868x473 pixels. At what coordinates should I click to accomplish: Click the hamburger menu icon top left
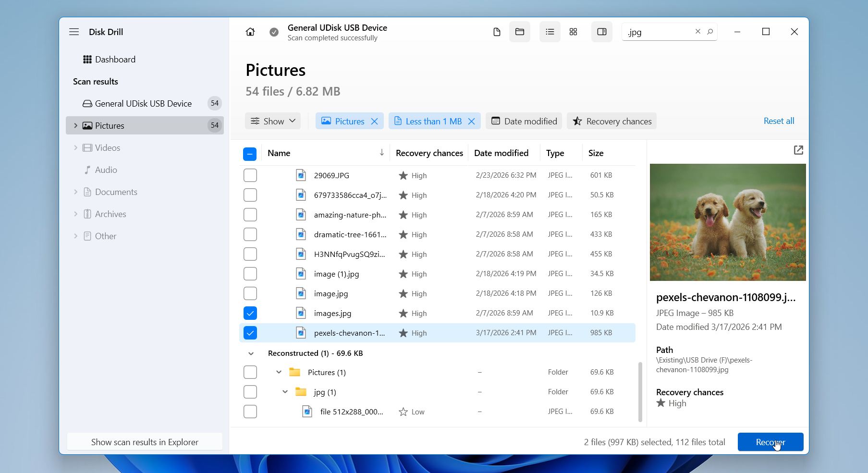click(x=74, y=32)
